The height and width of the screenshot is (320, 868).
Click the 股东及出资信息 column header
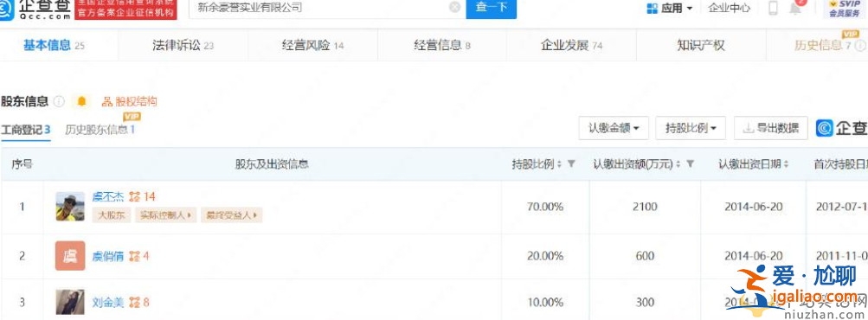coord(272,164)
